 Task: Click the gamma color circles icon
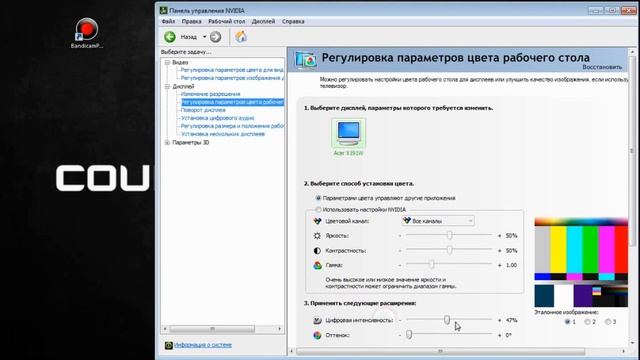pyautogui.click(x=317, y=265)
